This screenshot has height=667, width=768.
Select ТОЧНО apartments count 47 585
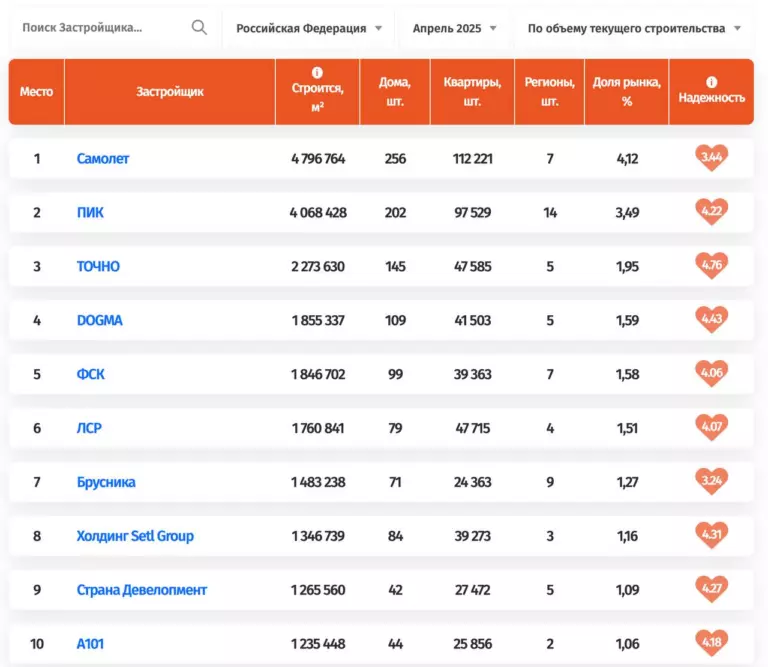click(x=473, y=266)
